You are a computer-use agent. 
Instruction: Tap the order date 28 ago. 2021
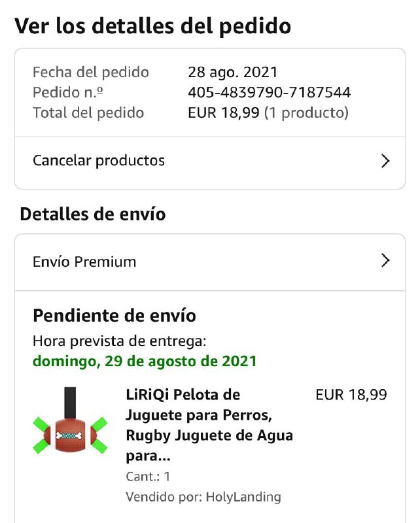tap(233, 73)
